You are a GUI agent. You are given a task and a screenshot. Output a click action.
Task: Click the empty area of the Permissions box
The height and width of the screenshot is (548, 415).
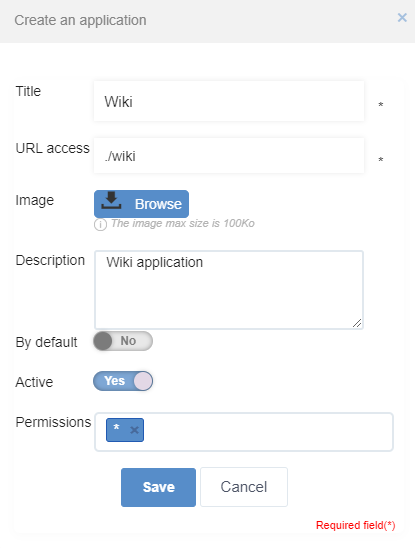(x=267, y=432)
